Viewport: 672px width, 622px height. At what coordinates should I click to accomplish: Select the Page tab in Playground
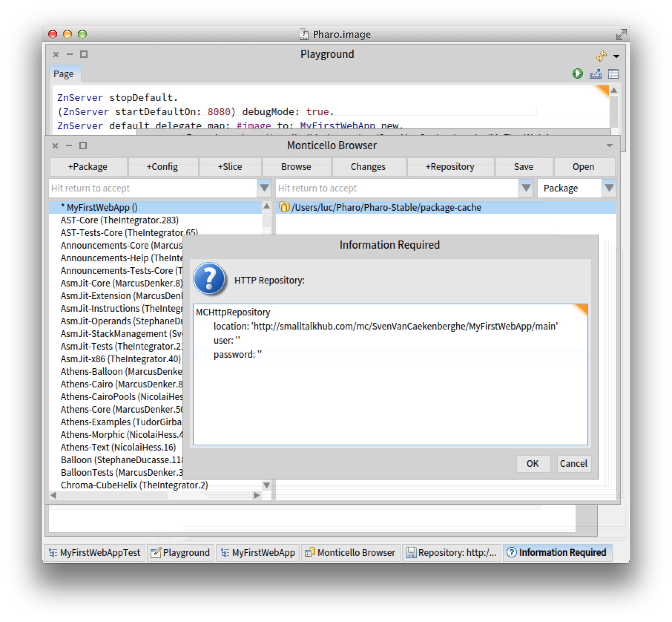63,74
